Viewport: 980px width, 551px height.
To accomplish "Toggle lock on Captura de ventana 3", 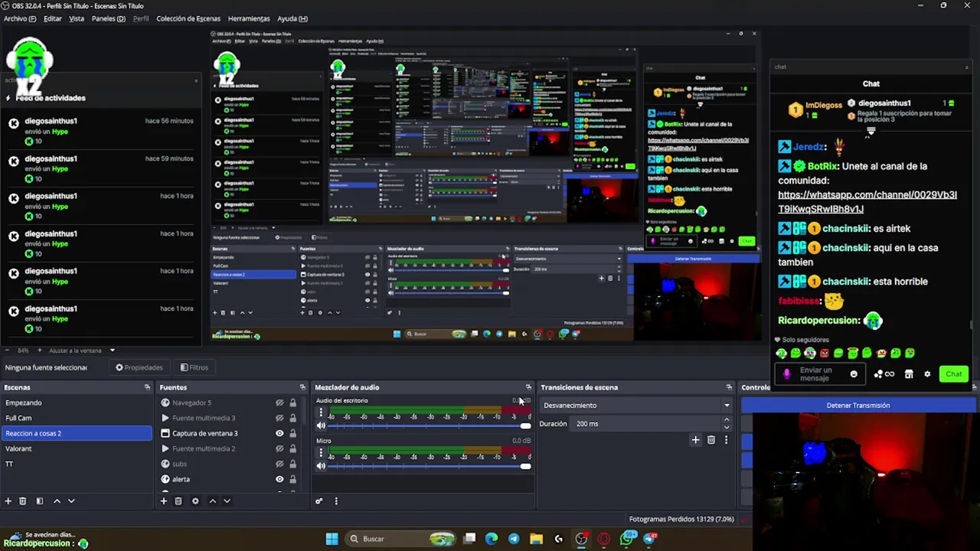I will point(292,433).
